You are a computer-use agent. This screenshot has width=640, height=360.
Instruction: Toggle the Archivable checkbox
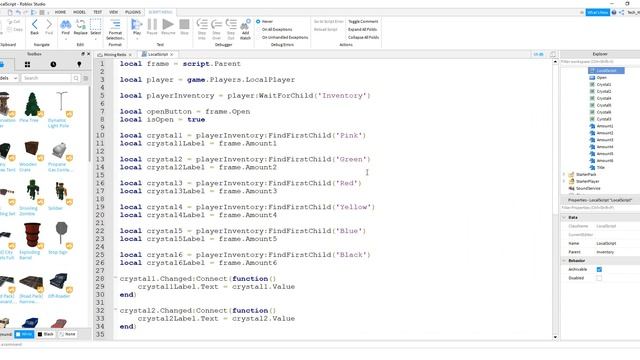pos(599,269)
